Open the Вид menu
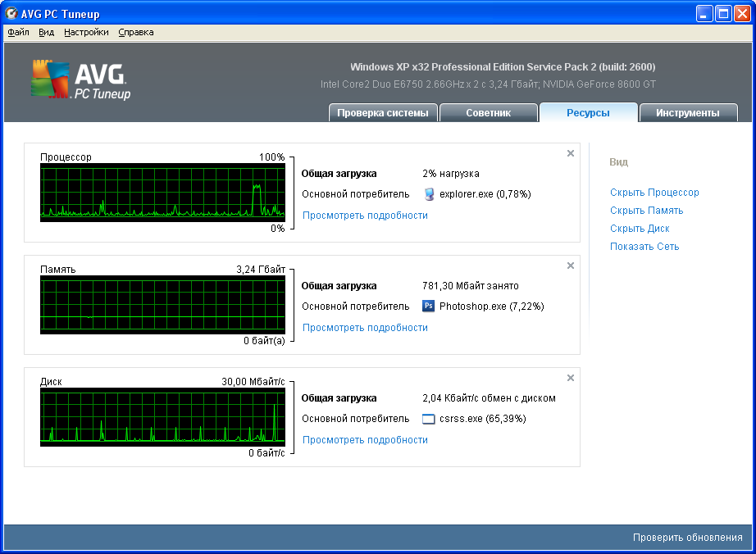 pos(46,32)
